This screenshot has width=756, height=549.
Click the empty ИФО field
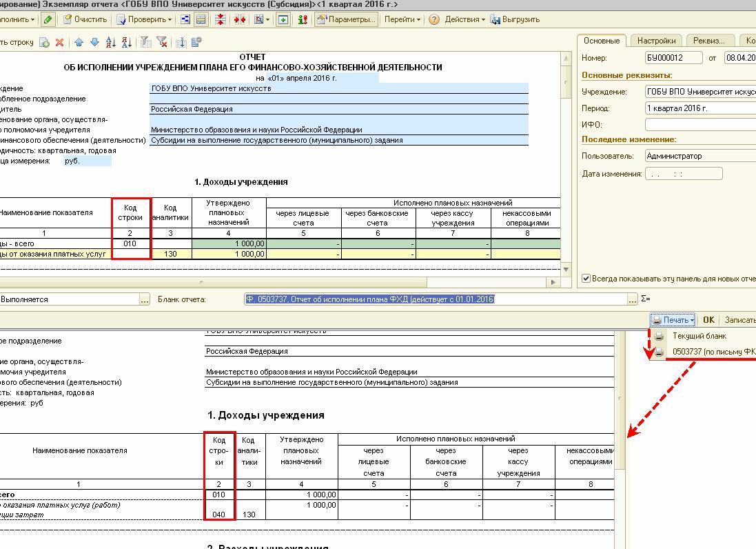(701, 124)
